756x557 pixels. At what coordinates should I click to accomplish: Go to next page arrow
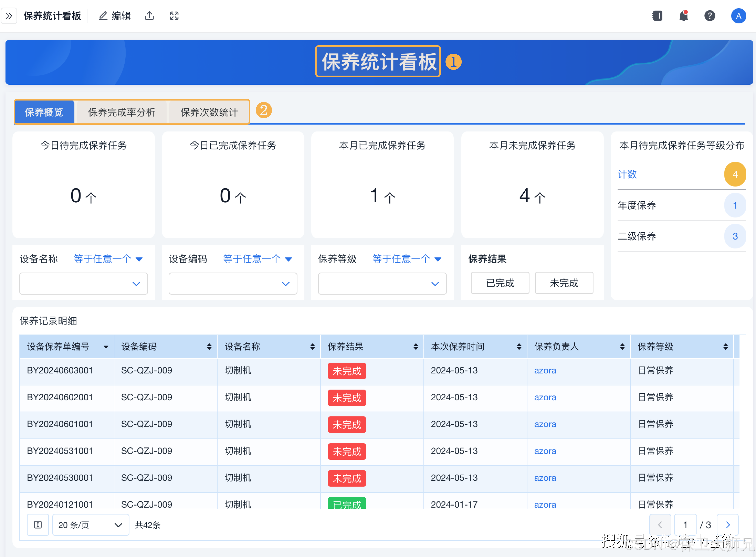point(728,525)
